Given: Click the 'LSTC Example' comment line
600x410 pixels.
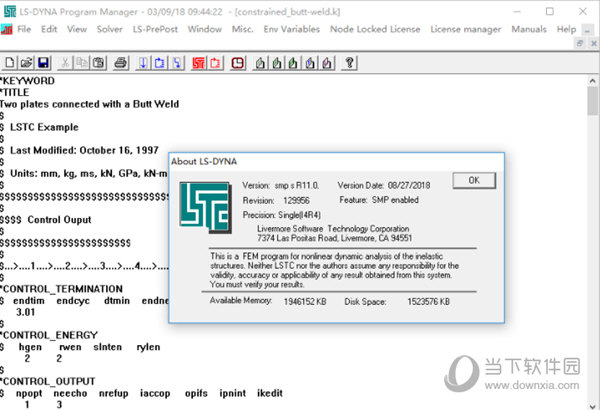Looking at the screenshot, I should [44, 127].
